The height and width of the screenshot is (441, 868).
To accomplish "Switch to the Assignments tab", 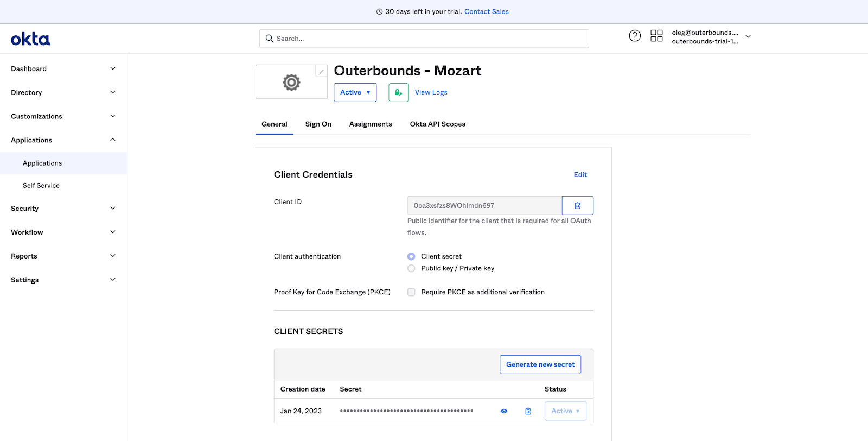I will [x=371, y=124].
